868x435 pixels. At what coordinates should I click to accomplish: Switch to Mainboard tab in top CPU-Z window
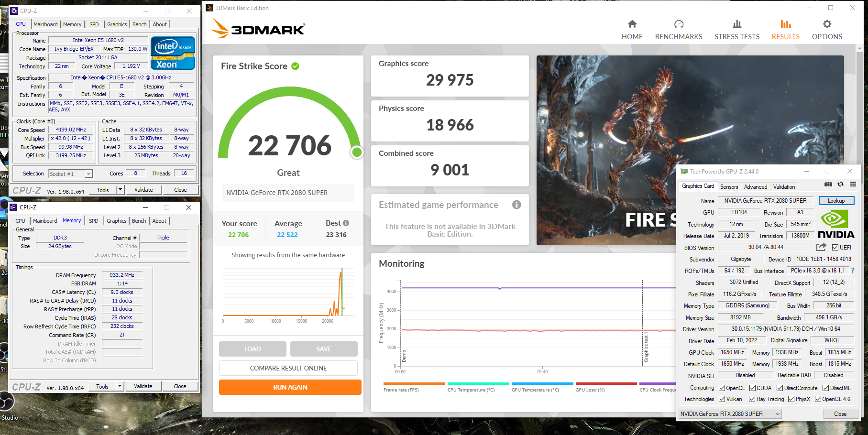(45, 24)
